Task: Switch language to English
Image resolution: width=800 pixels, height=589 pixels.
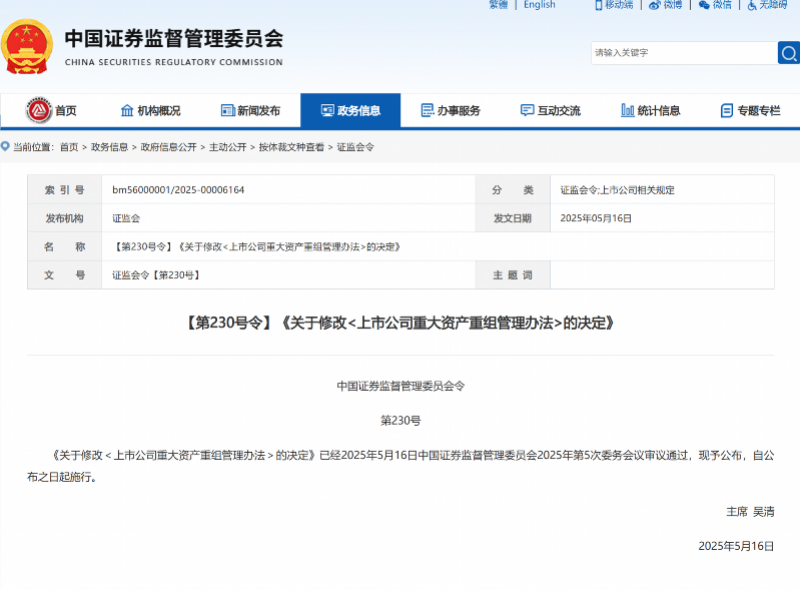Action: pyautogui.click(x=539, y=5)
